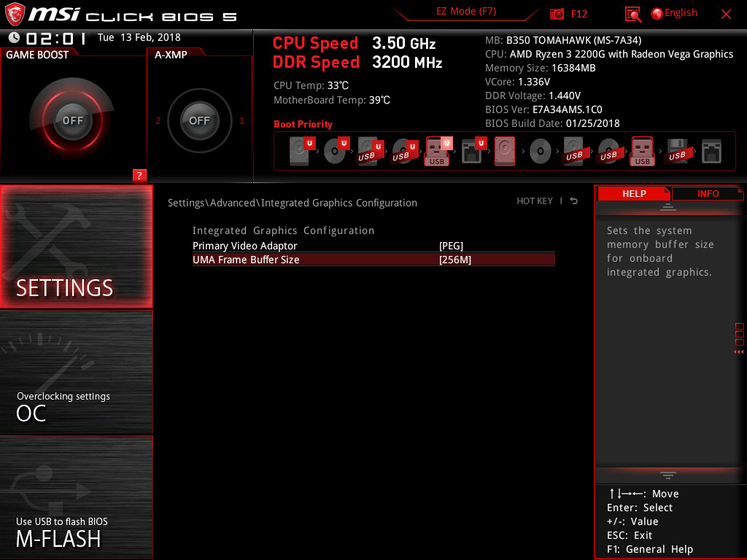Screen dimensions: 747x560
Task: Switch to EZ Mode (F7)
Action: pos(466,12)
